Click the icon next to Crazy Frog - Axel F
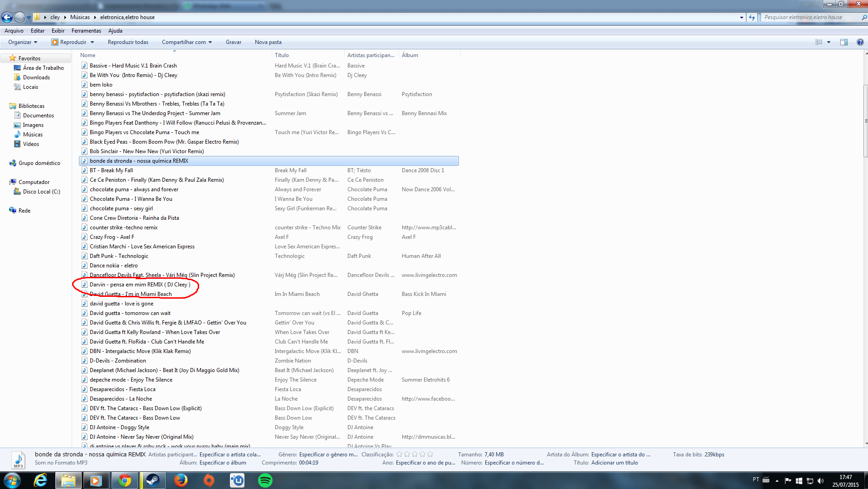 [84, 237]
